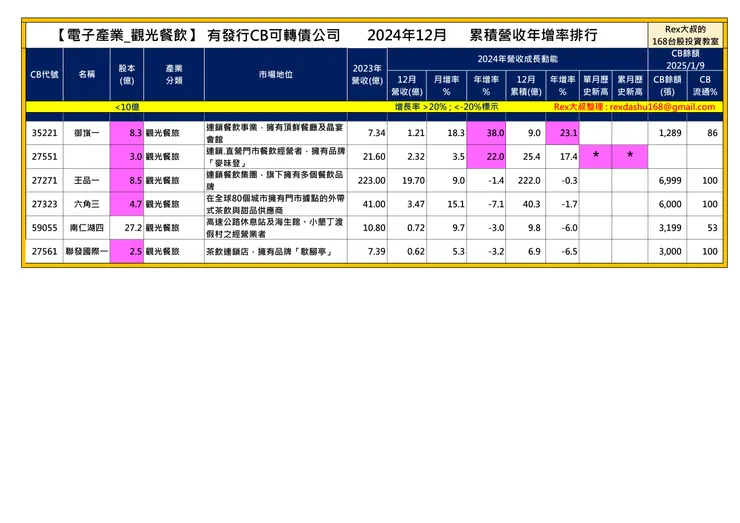Click the 茶飲連鎖店 market position description
Image resolution: width=740 pixels, height=523 pixels.
click(276, 251)
